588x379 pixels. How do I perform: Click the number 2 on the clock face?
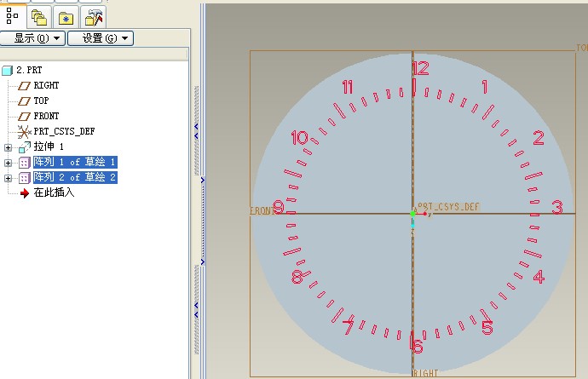539,138
